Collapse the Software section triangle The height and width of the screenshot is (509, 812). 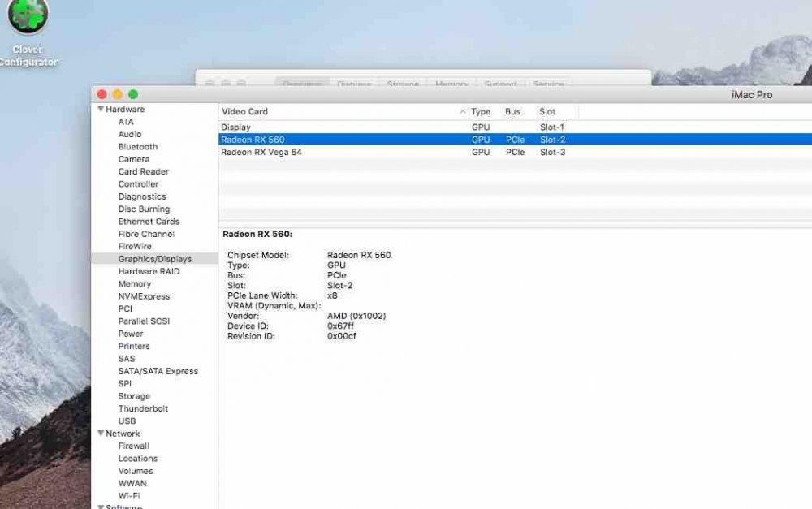101,507
